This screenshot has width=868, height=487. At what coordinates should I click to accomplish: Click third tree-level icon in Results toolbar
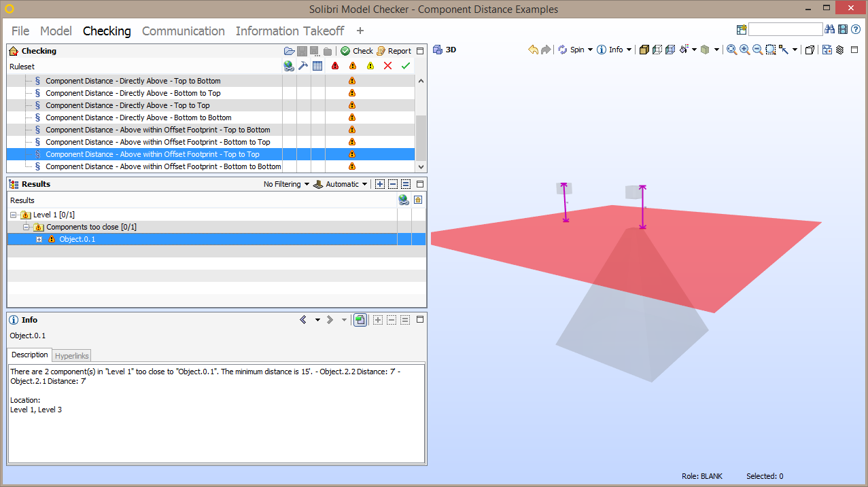(x=406, y=184)
